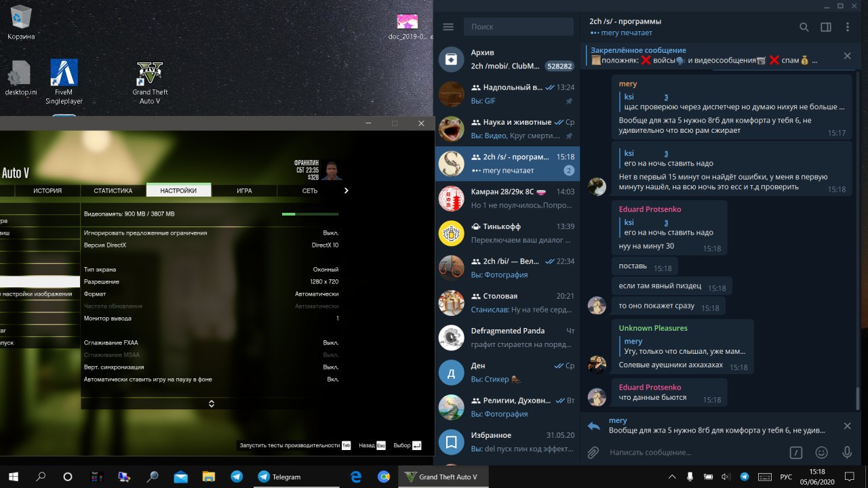This screenshot has height=488, width=868.
Task: Open 2ch /bi/ group chat
Action: [507, 268]
